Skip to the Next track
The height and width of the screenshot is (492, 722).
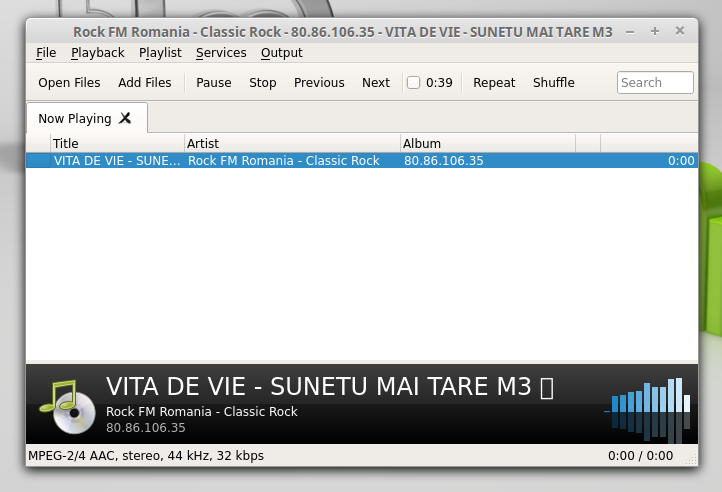(376, 82)
